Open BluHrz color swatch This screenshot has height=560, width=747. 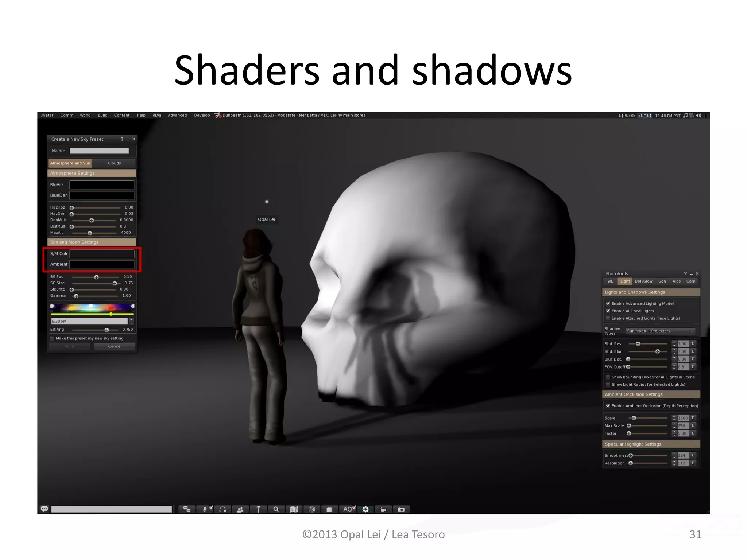[102, 185]
